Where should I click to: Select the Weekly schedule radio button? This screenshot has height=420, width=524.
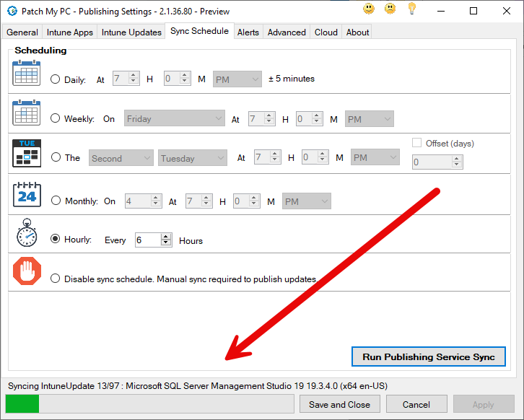[55, 118]
